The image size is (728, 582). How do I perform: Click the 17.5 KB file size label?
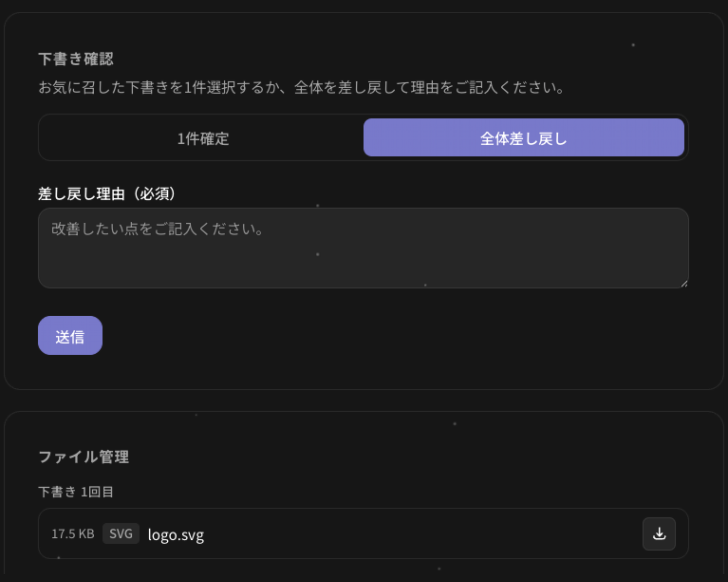tap(73, 534)
